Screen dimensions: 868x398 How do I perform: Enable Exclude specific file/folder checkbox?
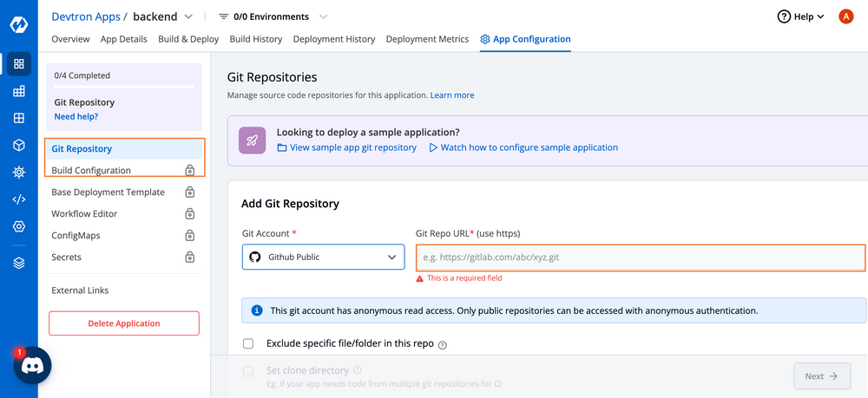pos(248,343)
